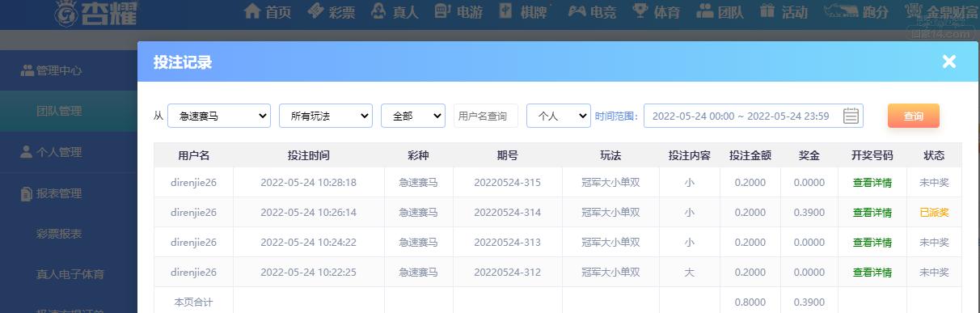View 查看详情 for period 20220524-313
Screen dimensions: 980x313
[872, 243]
